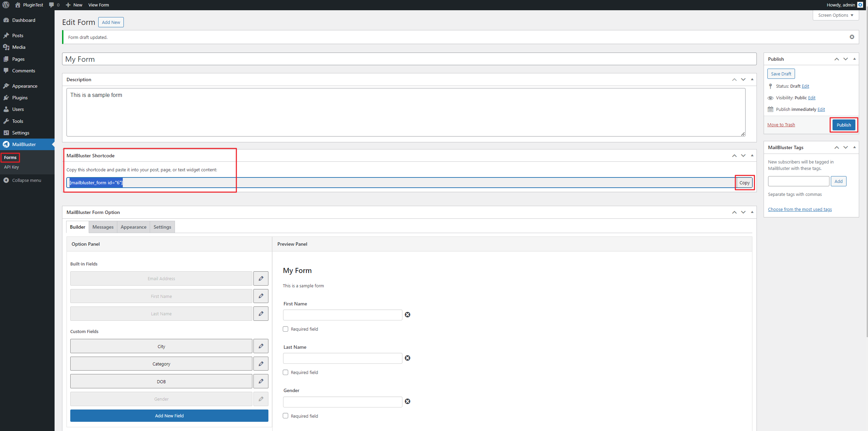Edit the City custom field pencil icon

click(x=261, y=346)
